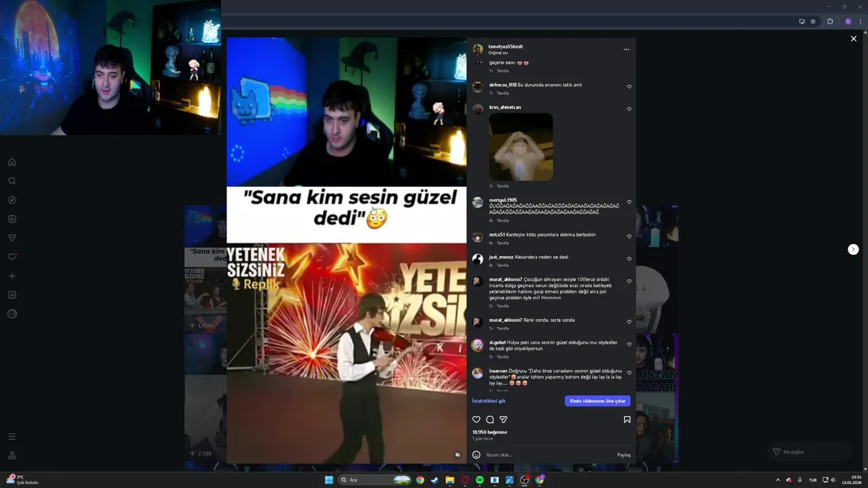Open the dashboard chart icon in sidebar
Viewport: 868px width, 488px height.
coord(12,295)
